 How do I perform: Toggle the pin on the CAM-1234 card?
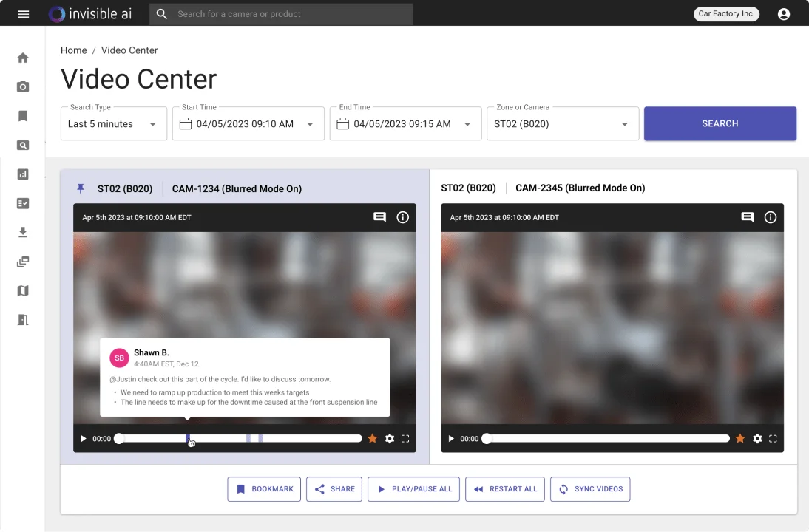[81, 188]
